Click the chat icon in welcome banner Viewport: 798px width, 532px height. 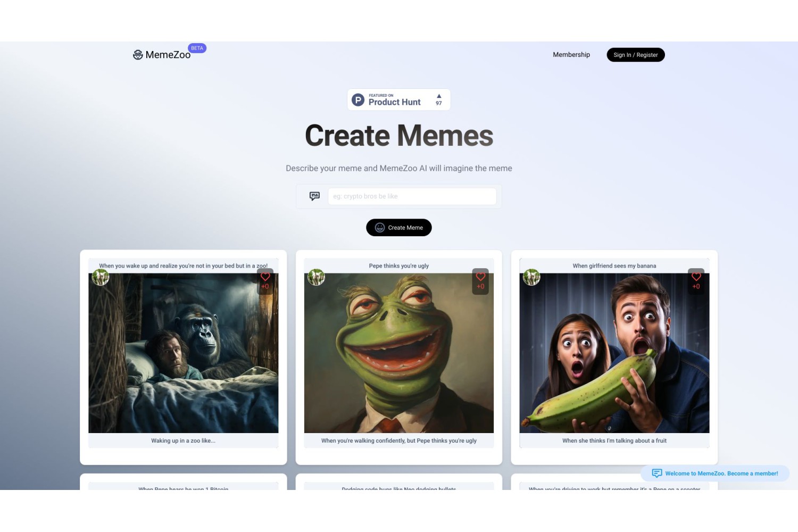click(x=657, y=473)
